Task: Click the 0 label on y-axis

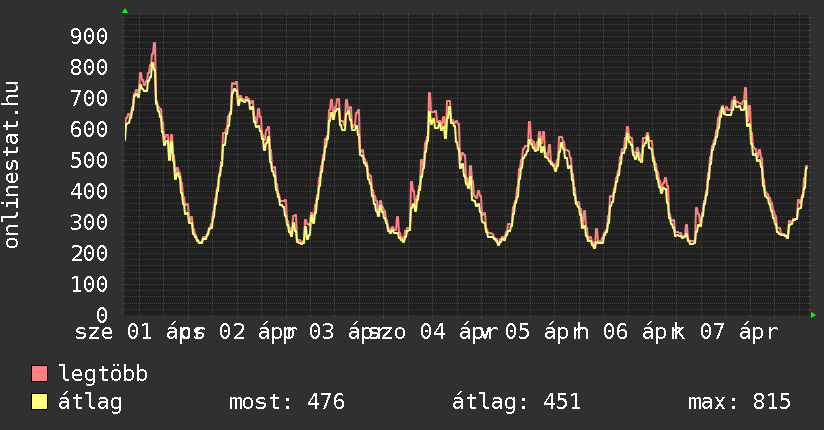Action: [102, 315]
